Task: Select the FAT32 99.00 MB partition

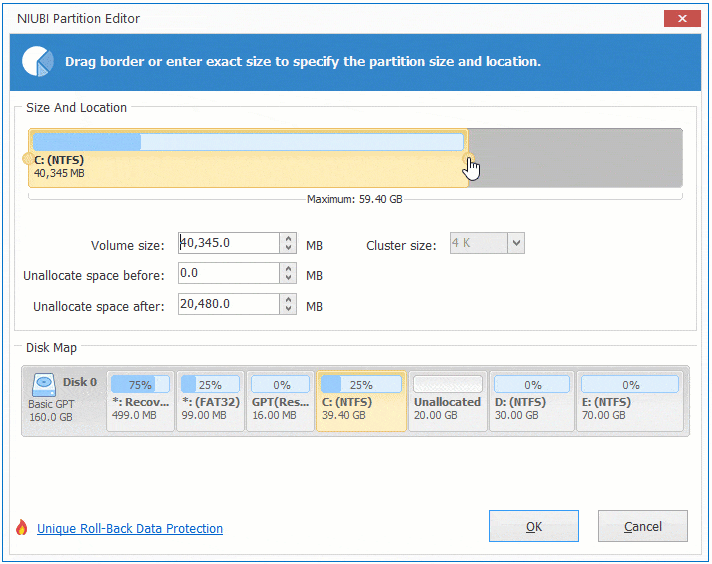Action: click(x=210, y=401)
